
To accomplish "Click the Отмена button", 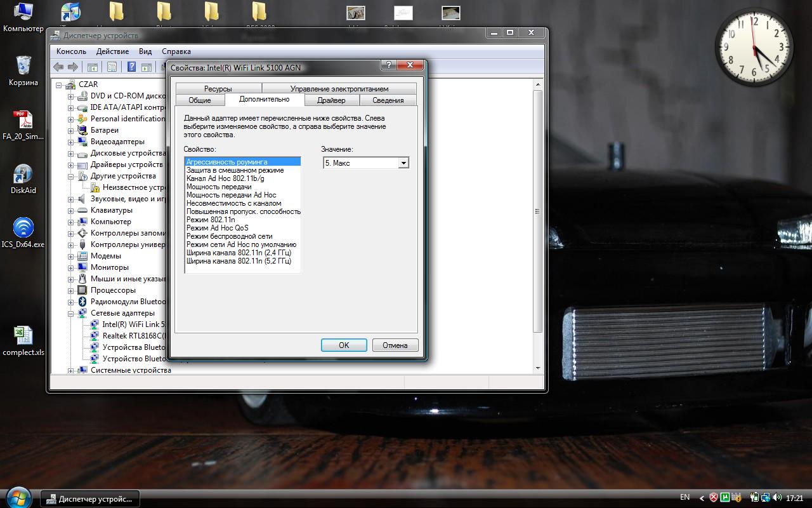I will click(x=395, y=345).
